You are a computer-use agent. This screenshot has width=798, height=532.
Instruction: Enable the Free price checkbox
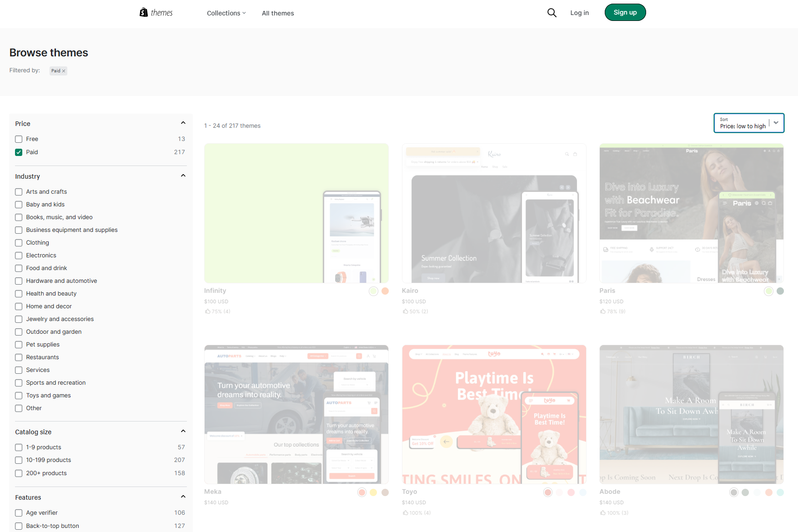(19, 139)
